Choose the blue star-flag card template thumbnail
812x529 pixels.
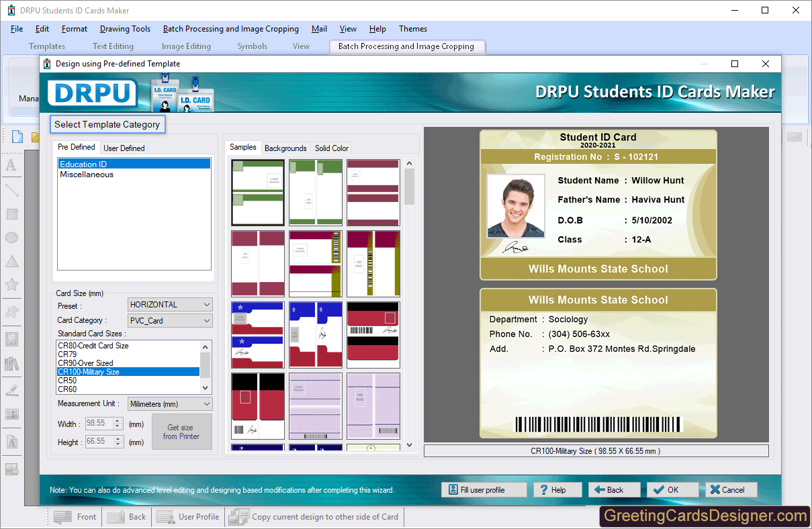pyautogui.click(x=257, y=334)
